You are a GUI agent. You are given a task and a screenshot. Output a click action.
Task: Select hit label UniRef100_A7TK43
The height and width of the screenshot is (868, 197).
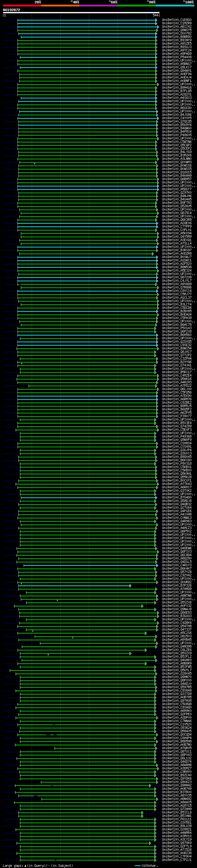click(176, 483)
